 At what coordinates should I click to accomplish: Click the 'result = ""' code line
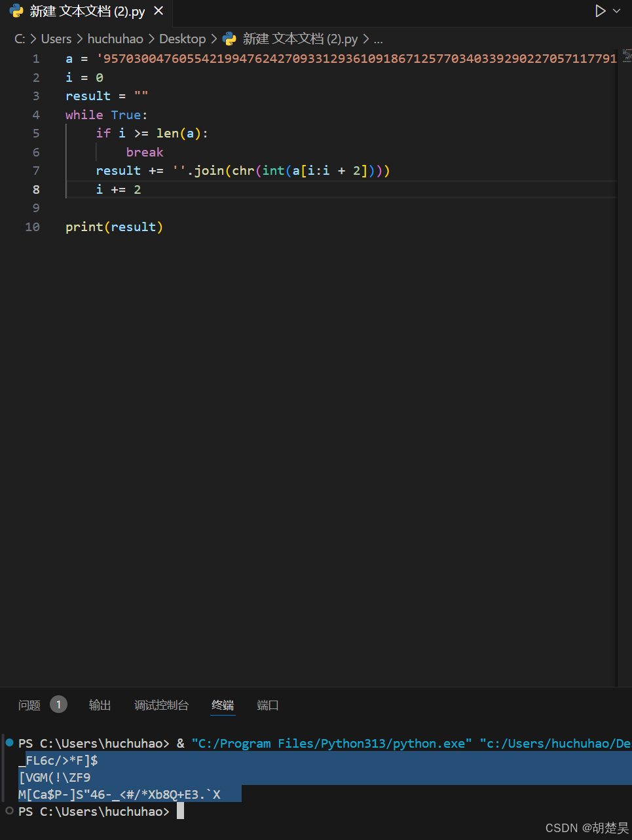(x=107, y=96)
